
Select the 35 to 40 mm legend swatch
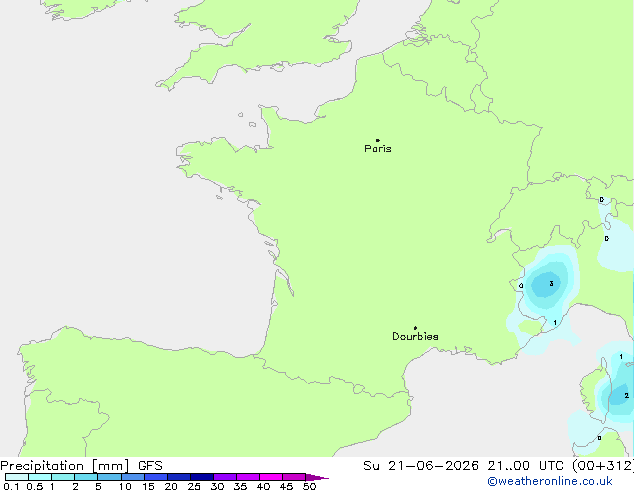click(x=248, y=477)
